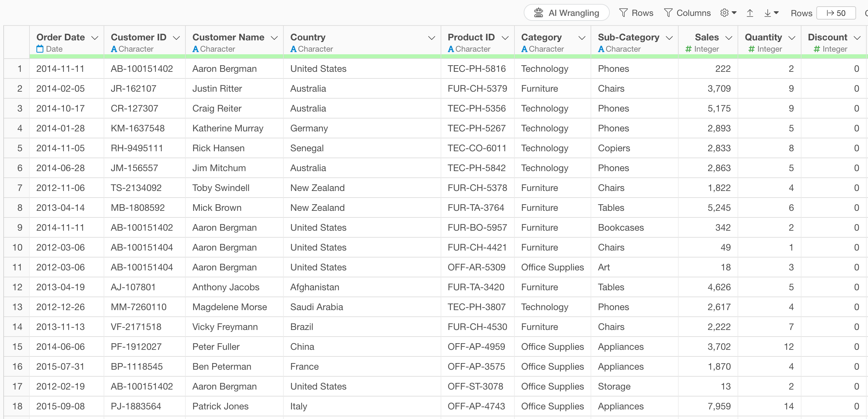
Task: Open the Columns filter
Action: click(x=687, y=13)
